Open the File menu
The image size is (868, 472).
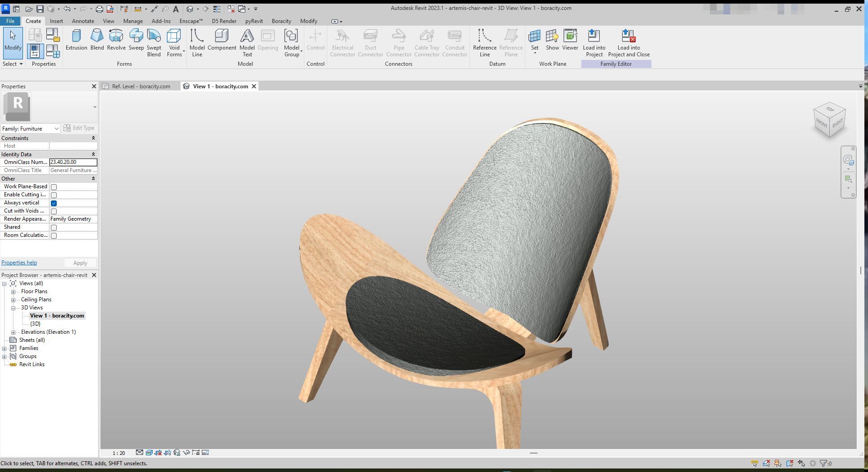10,21
